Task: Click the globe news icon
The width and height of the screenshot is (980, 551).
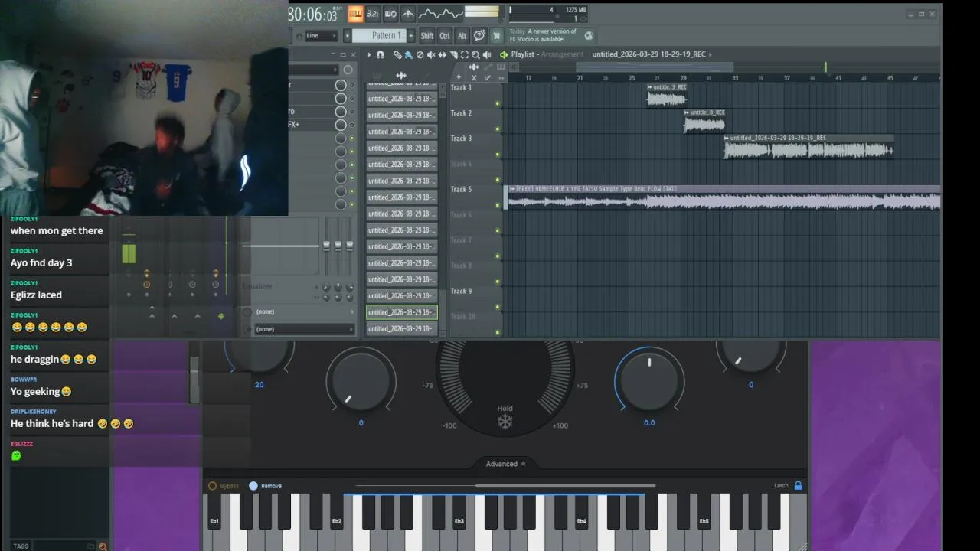Action: point(589,35)
